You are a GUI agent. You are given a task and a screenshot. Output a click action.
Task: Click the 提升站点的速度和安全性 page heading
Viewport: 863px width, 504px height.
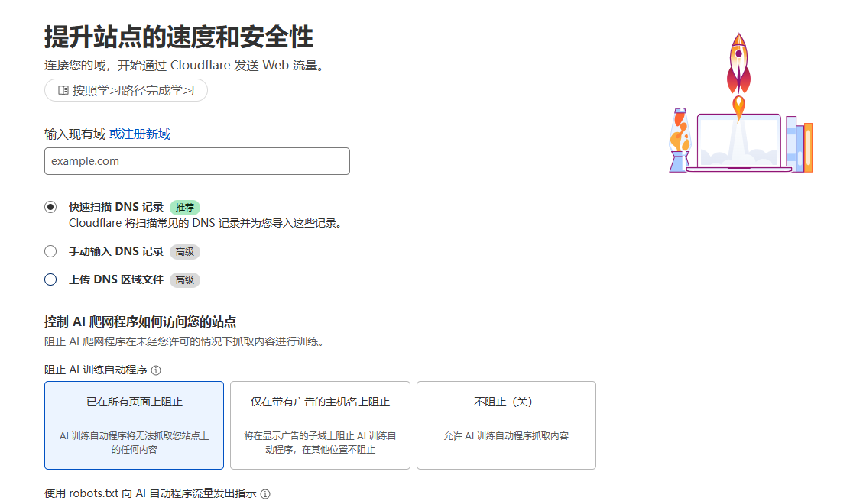(179, 36)
